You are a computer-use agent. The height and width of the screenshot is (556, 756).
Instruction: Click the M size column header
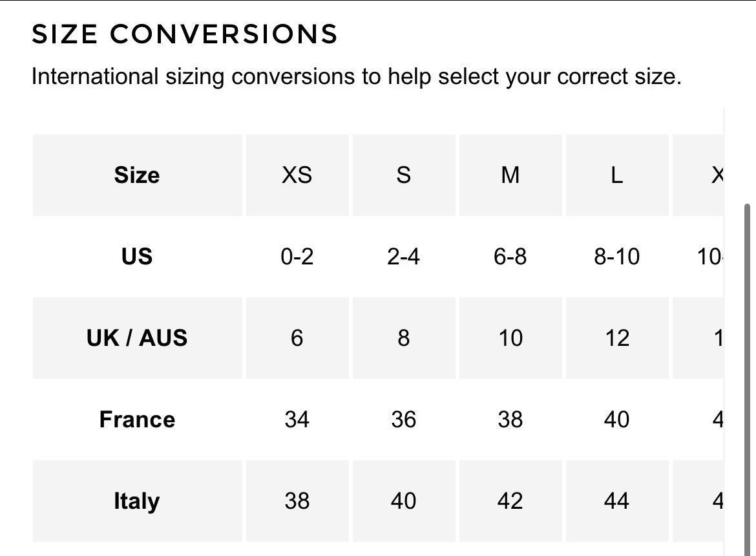[510, 175]
